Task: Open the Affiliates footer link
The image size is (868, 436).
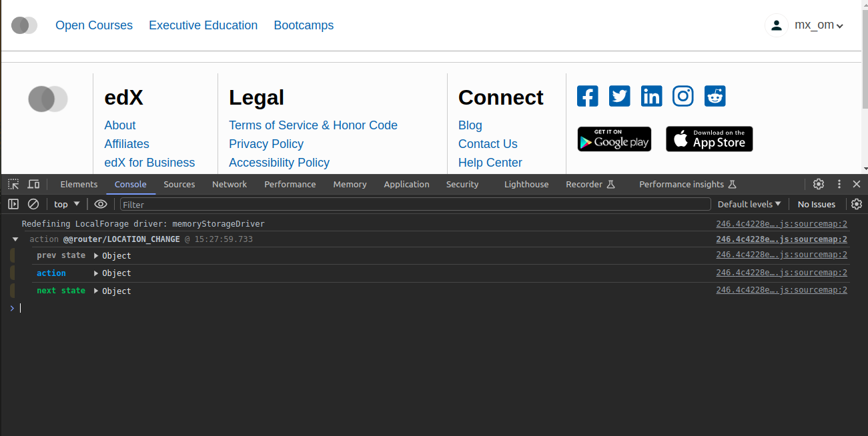Action: click(127, 144)
